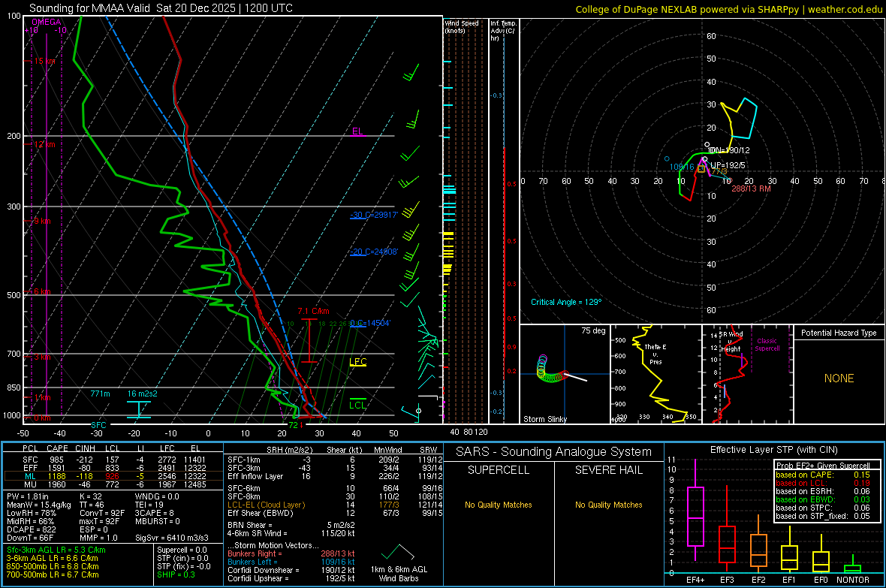Click the 850-500mb LR = 6.8 C/km line
Screen dimensions: 886x588
(x=53, y=566)
